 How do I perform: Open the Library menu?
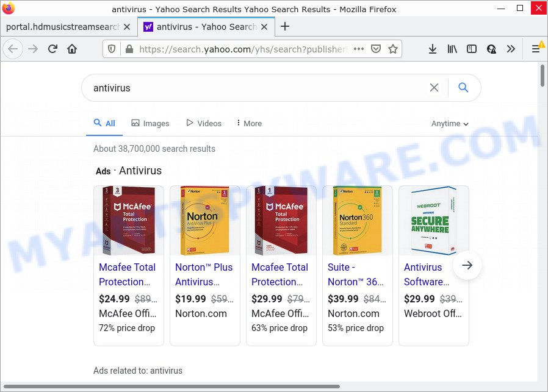(x=452, y=49)
